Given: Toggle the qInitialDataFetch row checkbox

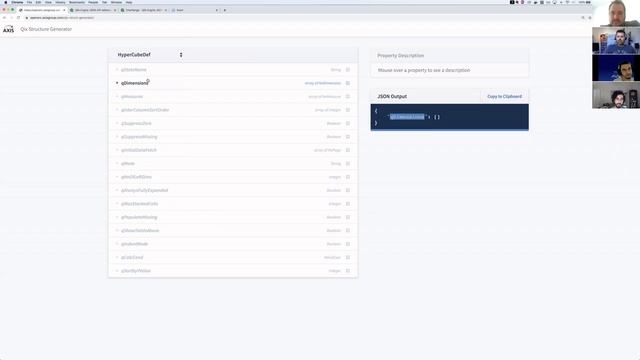Looking at the screenshot, I should (x=348, y=150).
